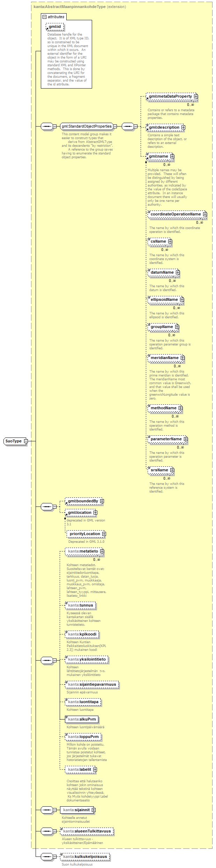
Task: Expand gml:location element
Action: click(95, 512)
